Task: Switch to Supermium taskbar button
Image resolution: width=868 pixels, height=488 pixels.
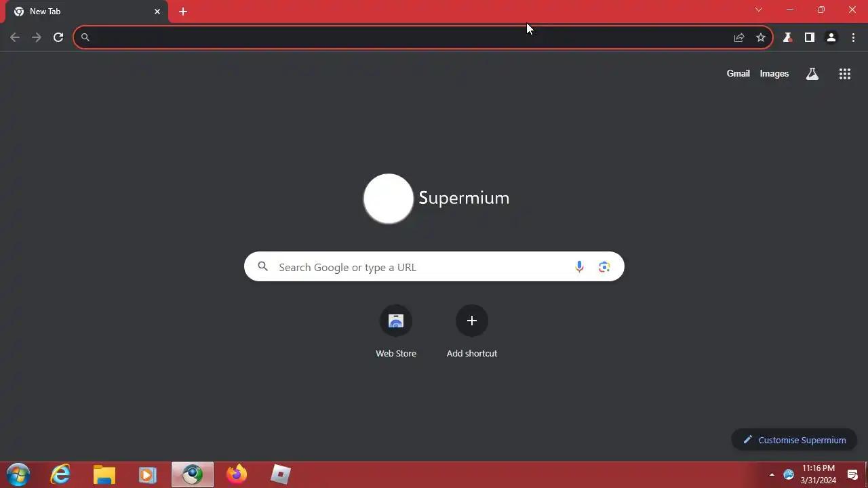Action: 193,474
